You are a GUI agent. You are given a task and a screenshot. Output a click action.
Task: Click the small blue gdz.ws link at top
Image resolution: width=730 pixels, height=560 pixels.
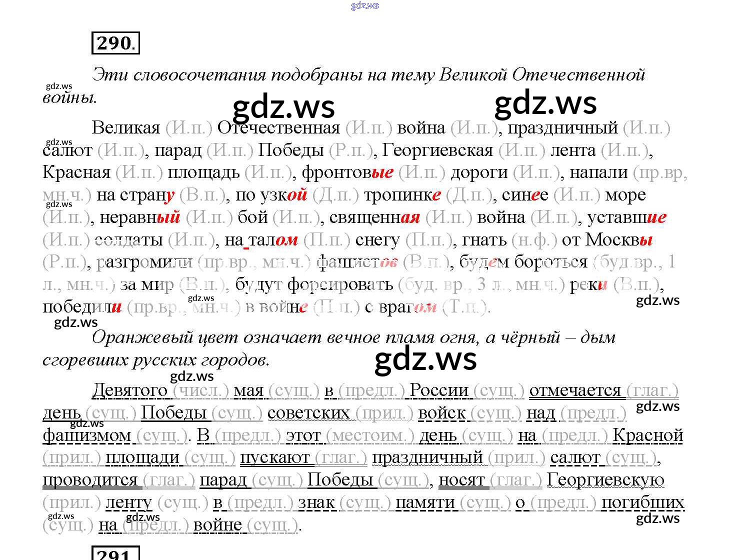364,5
